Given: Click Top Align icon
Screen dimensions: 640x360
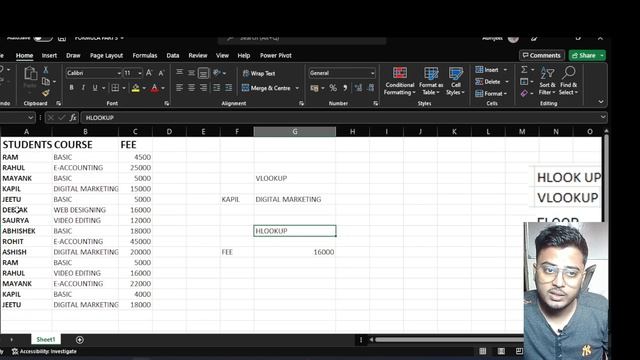Looking at the screenshot, I should 179,73.
